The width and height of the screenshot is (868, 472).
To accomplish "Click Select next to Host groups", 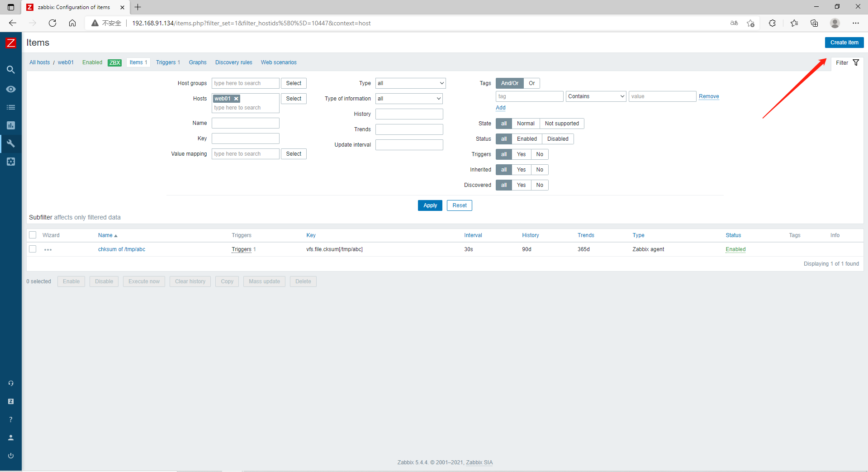I will (x=294, y=83).
